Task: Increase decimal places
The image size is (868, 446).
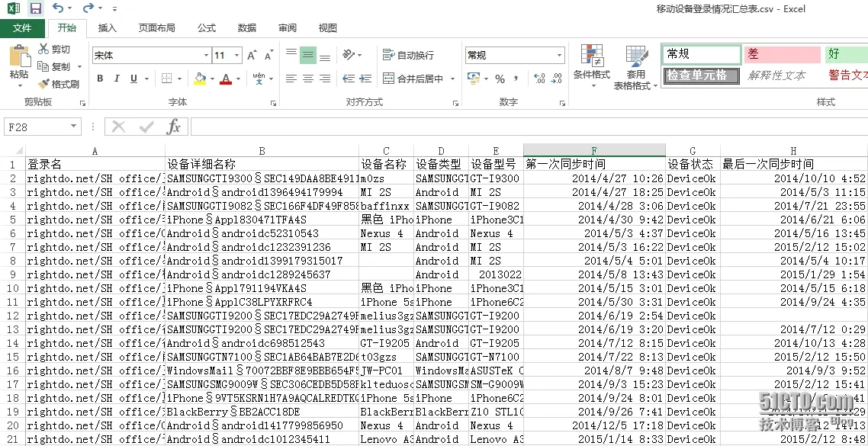Action: coord(540,79)
